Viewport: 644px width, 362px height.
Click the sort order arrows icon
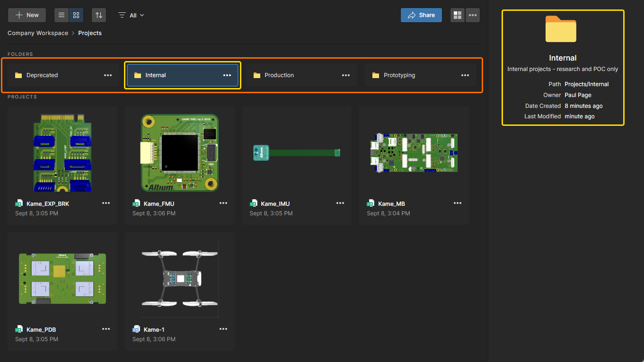tap(98, 15)
